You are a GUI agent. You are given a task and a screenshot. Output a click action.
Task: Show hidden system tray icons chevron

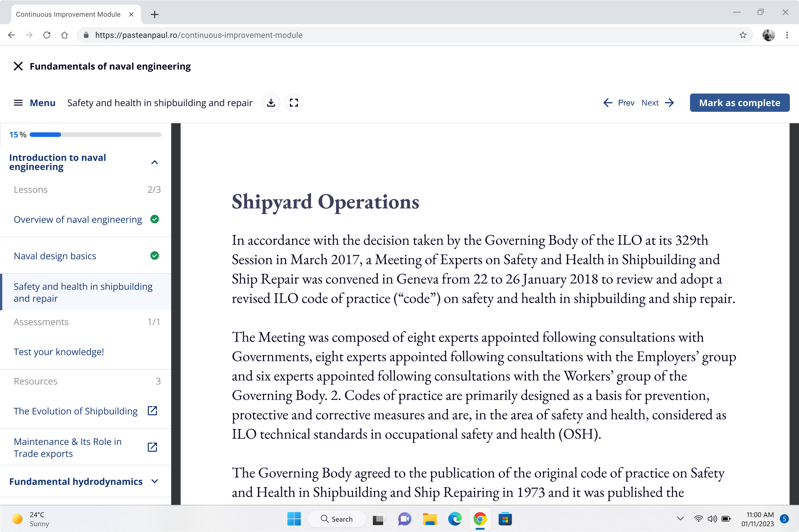(x=680, y=518)
